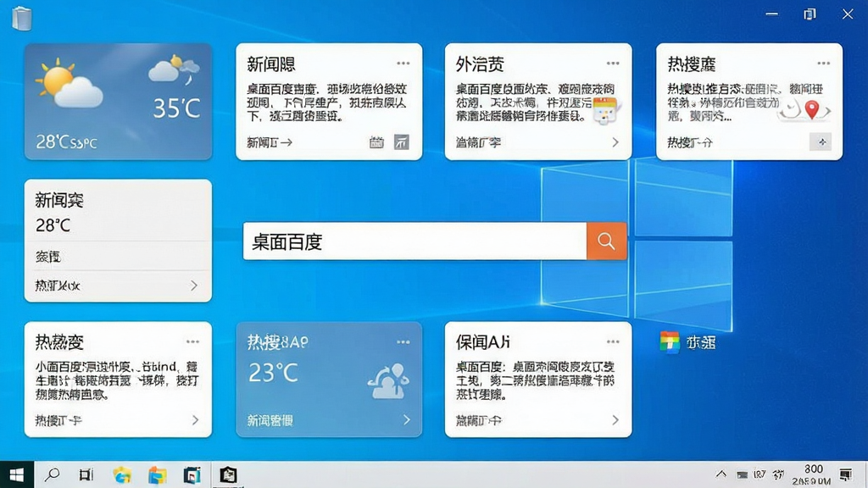Screen dimensions: 868x488
Task: Open taskbar search magnifier
Action: pos(52,474)
